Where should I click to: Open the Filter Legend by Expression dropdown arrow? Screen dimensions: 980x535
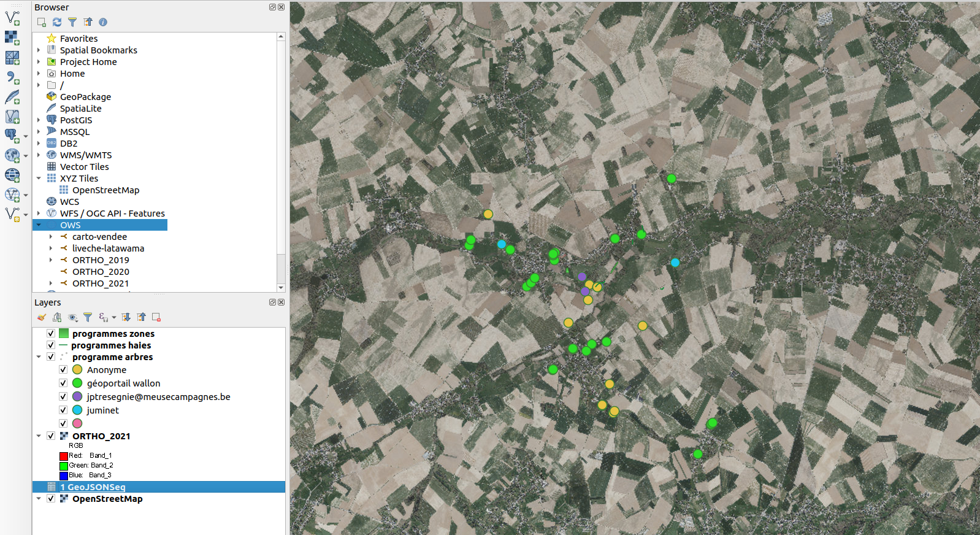pos(113,318)
